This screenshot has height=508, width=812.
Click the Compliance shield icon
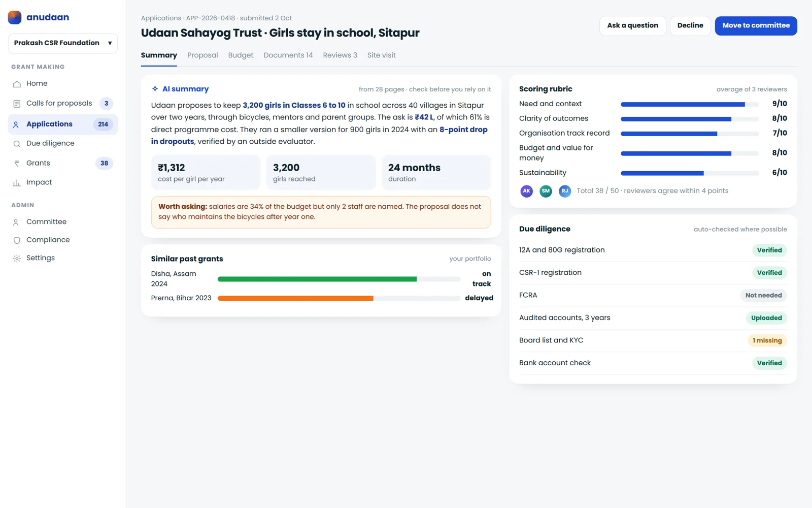click(x=17, y=240)
